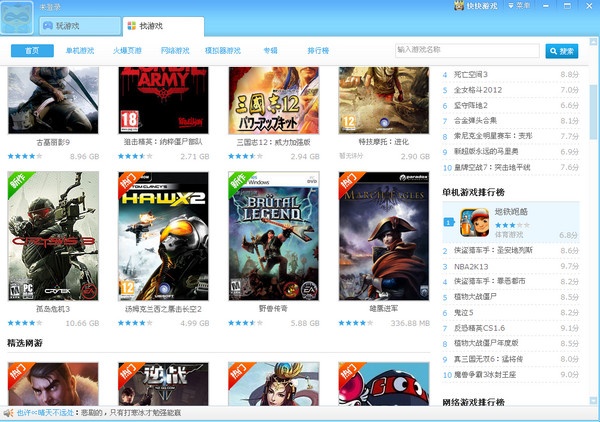The image size is (600, 422).
Task: Open the 古墓丽影9 cover thumbnail
Action: [53, 100]
